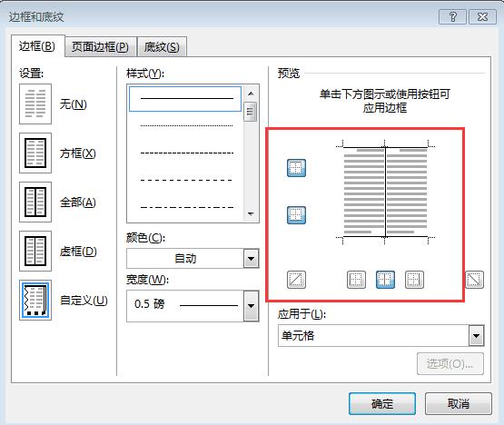The image size is (504, 425).
Task: Toggle the inside horizontal border button
Action: pyautogui.click(x=296, y=215)
